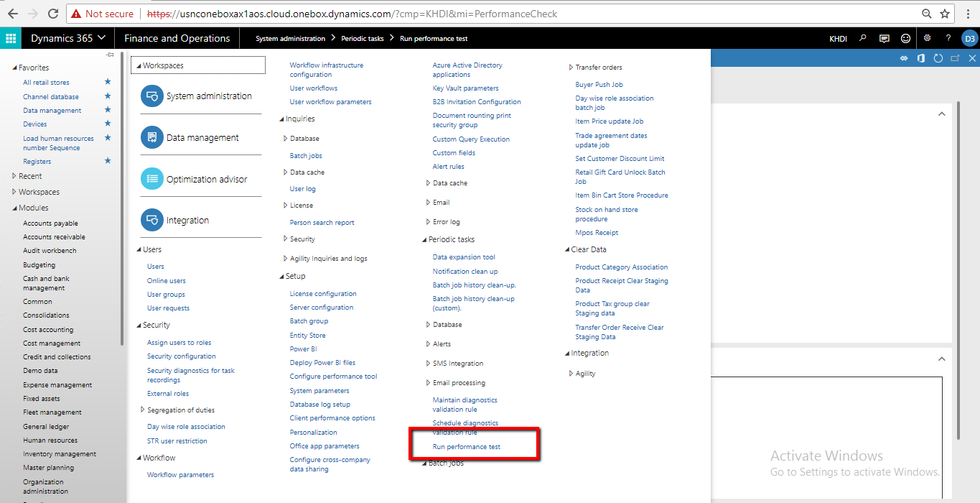Viewport: 980px width, 503px height.
Task: Click System administration breadcrumb
Action: pos(290,39)
